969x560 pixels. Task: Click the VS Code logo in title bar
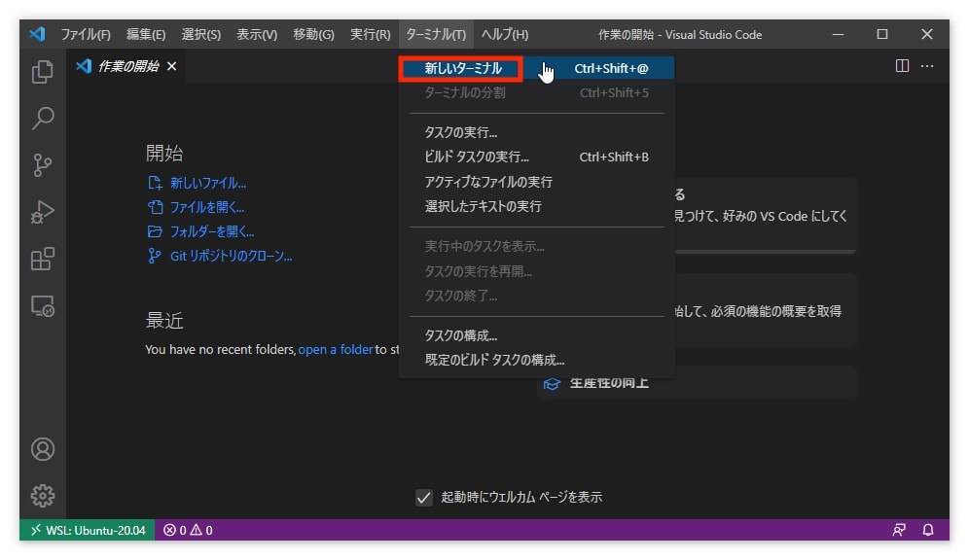[x=37, y=34]
